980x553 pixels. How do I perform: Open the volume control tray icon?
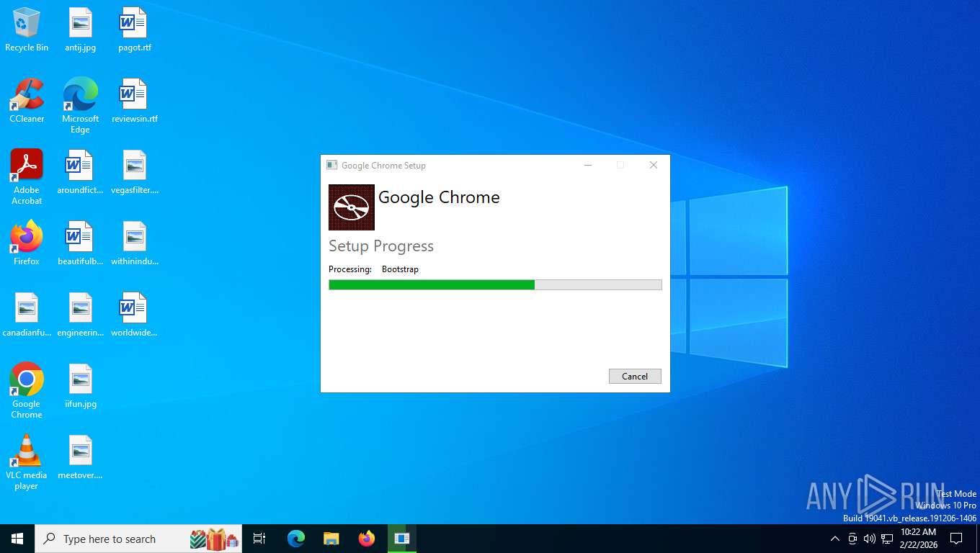tap(870, 539)
